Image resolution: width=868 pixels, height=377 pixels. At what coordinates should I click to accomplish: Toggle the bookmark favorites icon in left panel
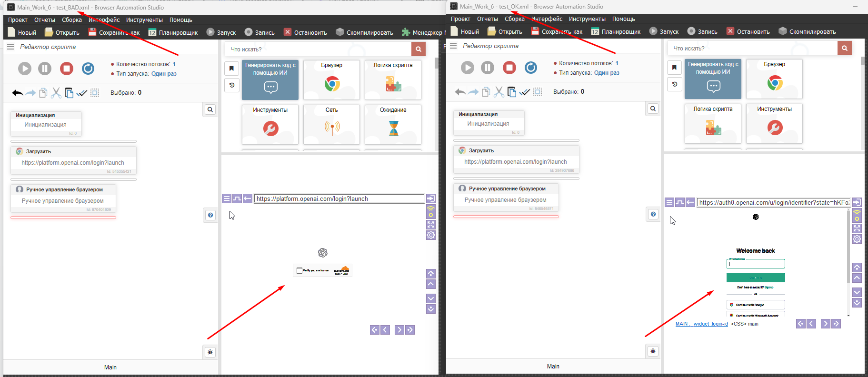(x=232, y=69)
